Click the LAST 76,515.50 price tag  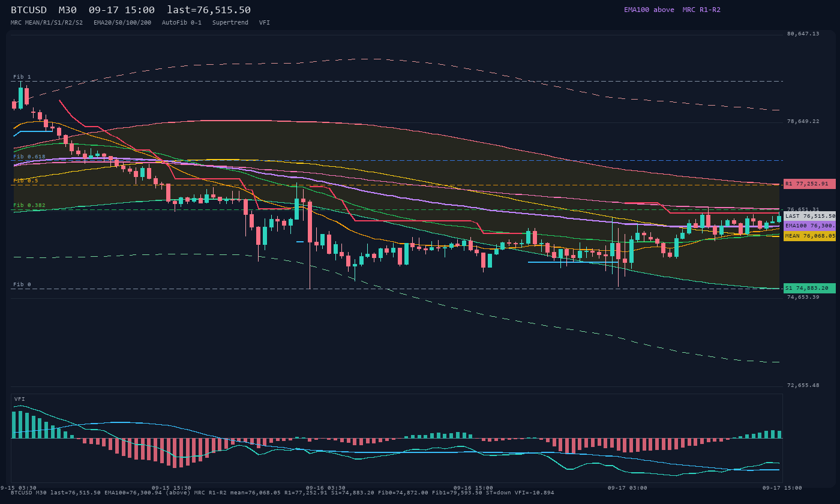[809, 216]
